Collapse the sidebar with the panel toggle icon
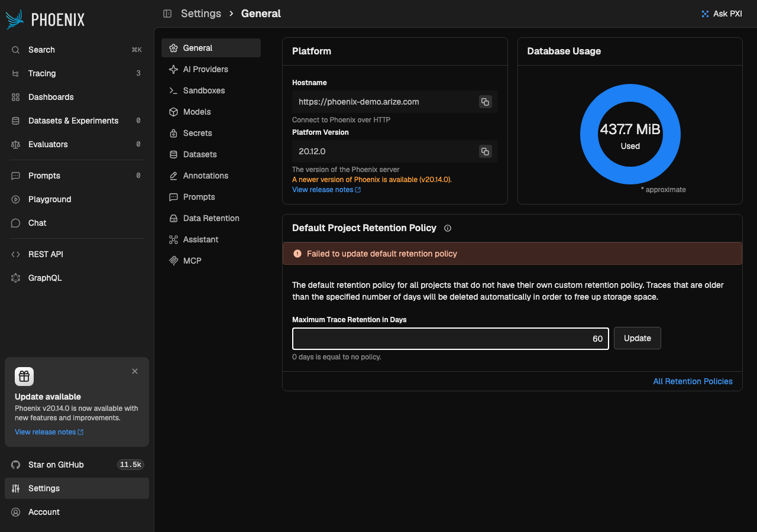This screenshot has width=757, height=532. [167, 14]
